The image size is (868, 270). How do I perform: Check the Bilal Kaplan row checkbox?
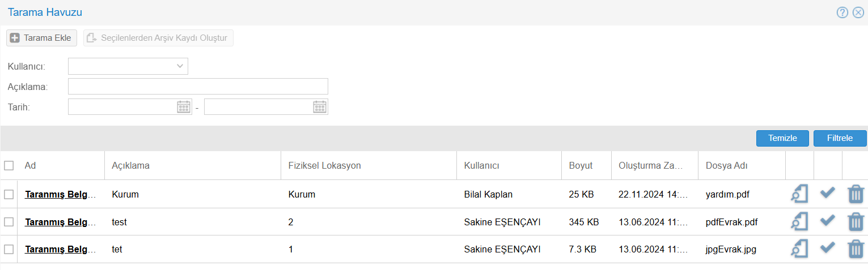(9, 194)
